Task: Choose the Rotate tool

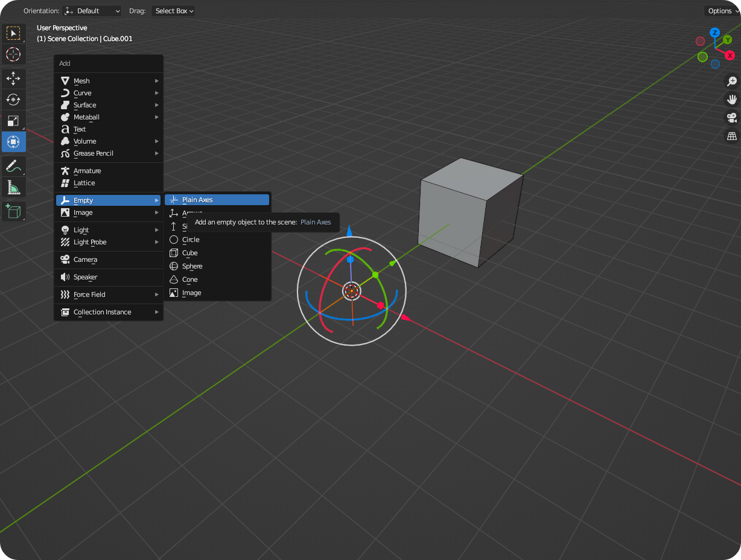Action: 13,99
